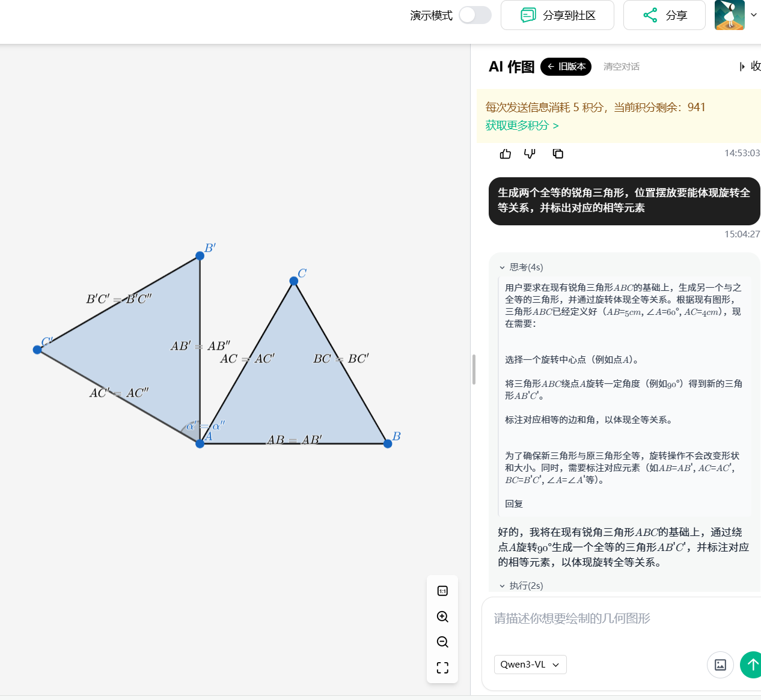Click 分享到社区 to share to community
The height and width of the screenshot is (700, 761).
pyautogui.click(x=557, y=15)
